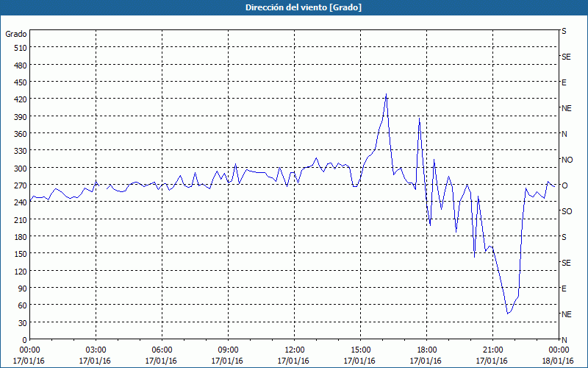Click the 12:00 time axis label
The width and height of the screenshot is (588, 368).
295,350
